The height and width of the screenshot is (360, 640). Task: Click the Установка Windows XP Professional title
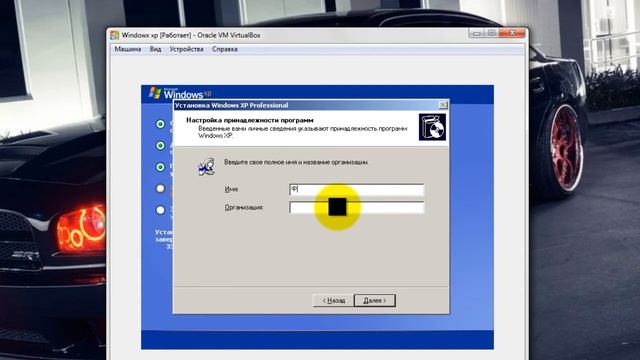[231, 105]
